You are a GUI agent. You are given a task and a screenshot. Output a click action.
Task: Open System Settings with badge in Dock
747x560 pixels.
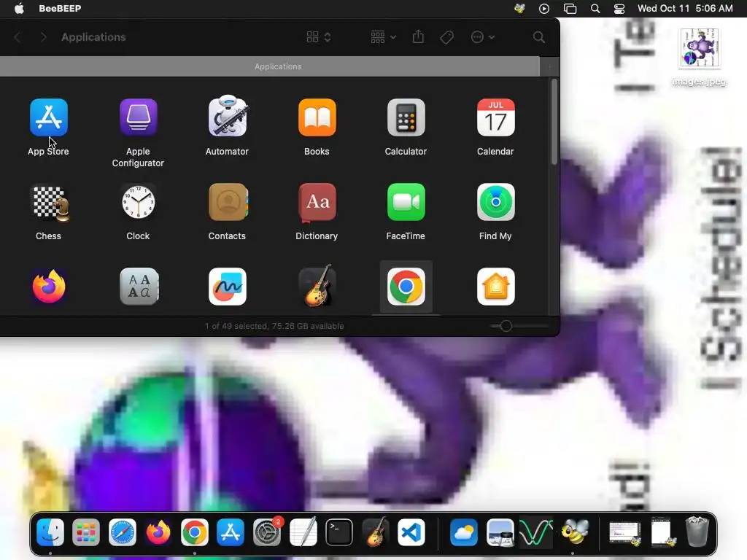pyautogui.click(x=267, y=532)
